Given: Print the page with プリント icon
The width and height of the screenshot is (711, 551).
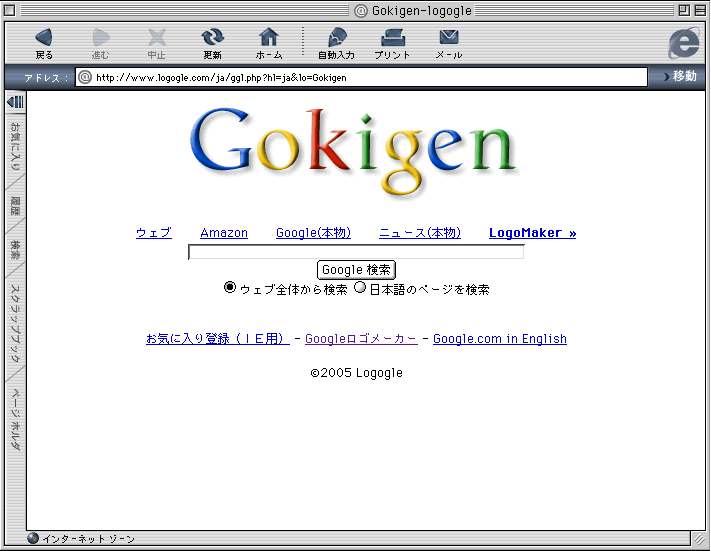Looking at the screenshot, I should coord(393,38).
